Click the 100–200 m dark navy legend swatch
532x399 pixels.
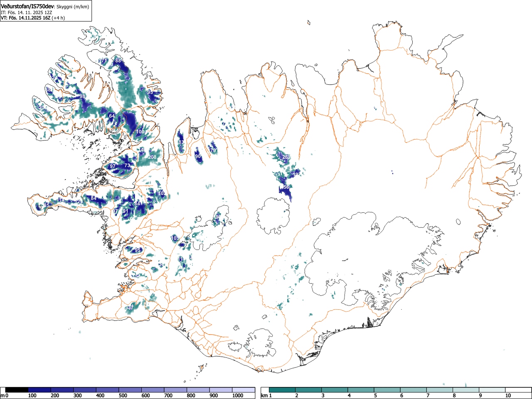pyautogui.click(x=39, y=390)
